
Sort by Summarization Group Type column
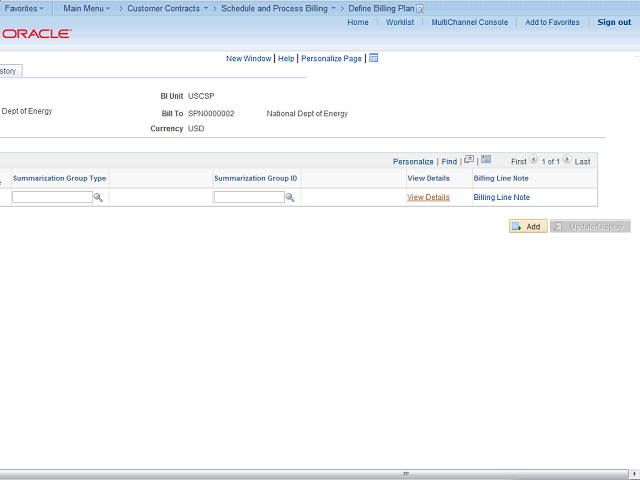tap(60, 178)
